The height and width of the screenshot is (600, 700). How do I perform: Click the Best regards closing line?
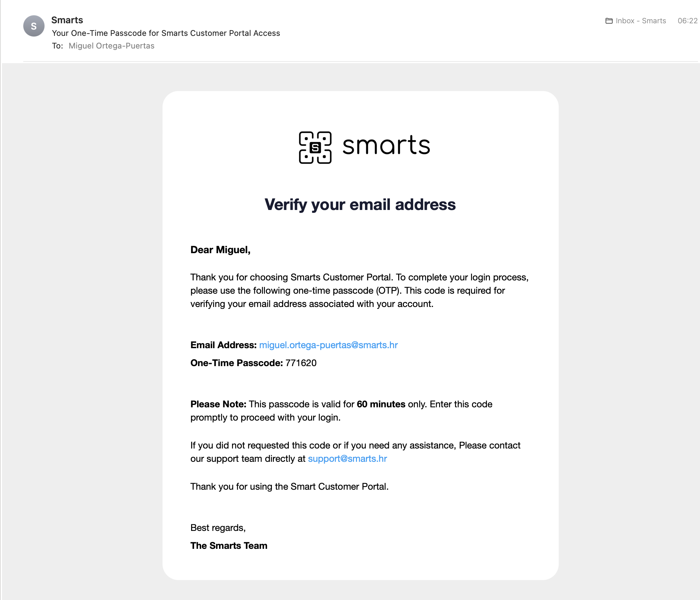(218, 528)
